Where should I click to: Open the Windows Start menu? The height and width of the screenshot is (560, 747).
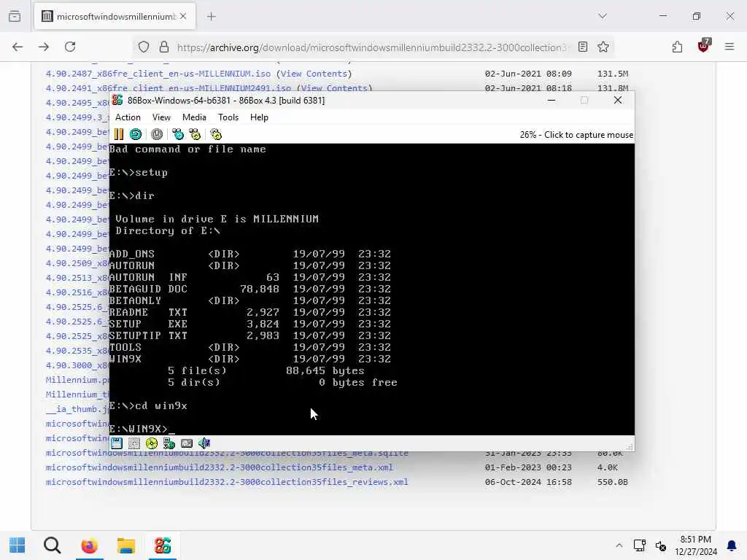click(x=18, y=545)
